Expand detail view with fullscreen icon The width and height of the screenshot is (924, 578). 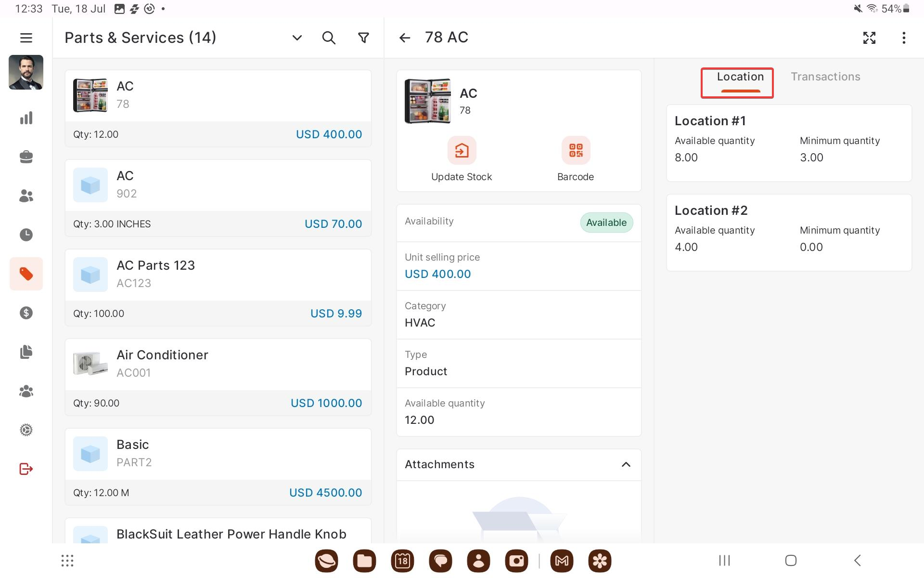869,38
